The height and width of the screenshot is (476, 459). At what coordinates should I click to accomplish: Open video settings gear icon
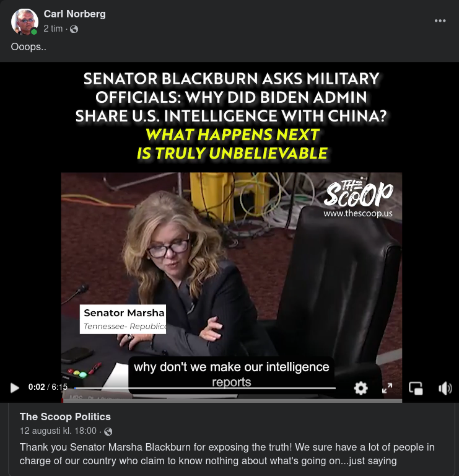pos(361,388)
